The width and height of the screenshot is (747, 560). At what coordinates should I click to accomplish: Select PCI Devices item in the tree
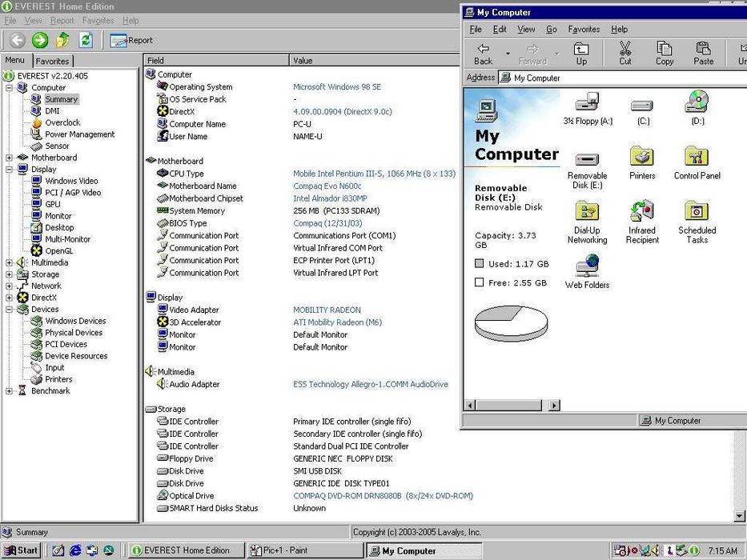tap(66, 344)
